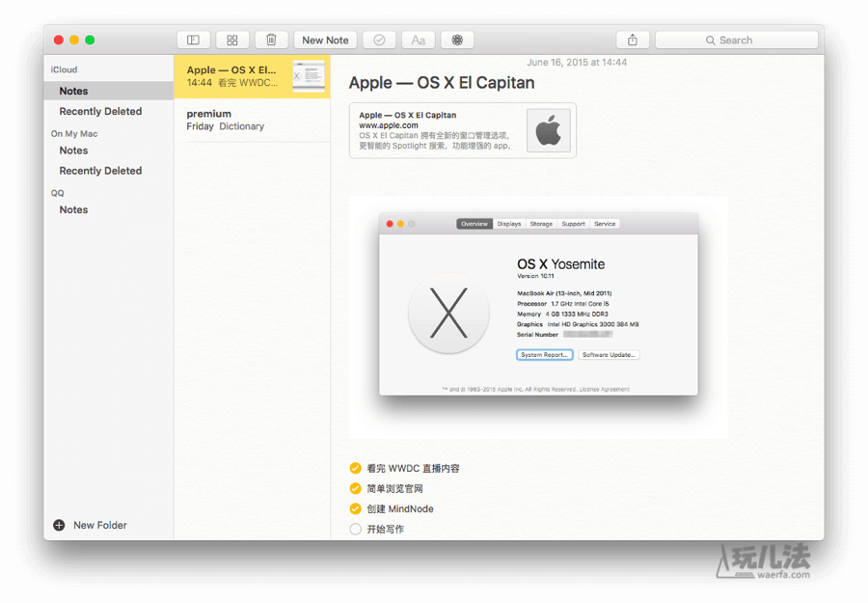
Task: Toggle the folders sidebar button
Action: [193, 40]
